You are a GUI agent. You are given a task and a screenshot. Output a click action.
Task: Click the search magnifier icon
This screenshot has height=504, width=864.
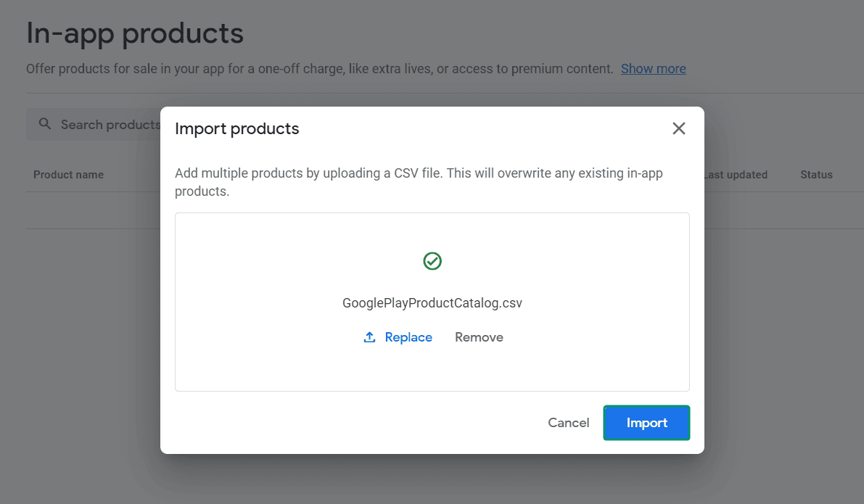[x=44, y=124]
